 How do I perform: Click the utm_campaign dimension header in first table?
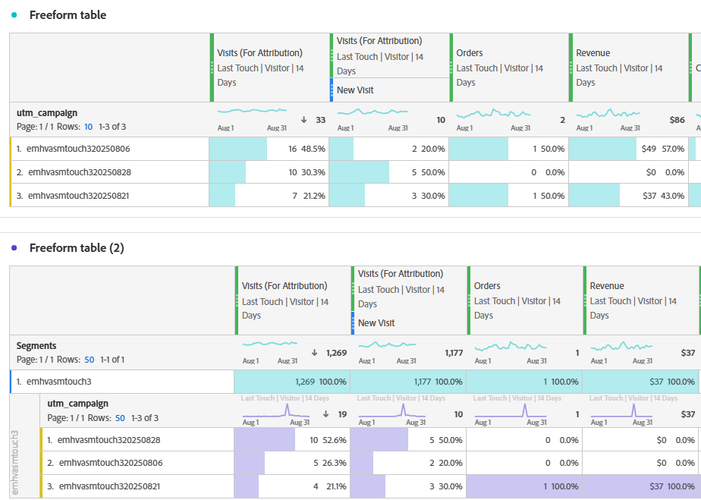tap(46, 114)
